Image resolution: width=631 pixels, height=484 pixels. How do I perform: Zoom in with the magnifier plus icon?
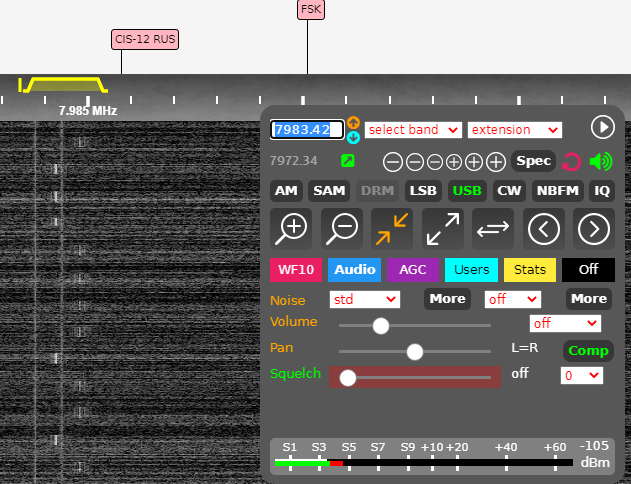coord(291,229)
